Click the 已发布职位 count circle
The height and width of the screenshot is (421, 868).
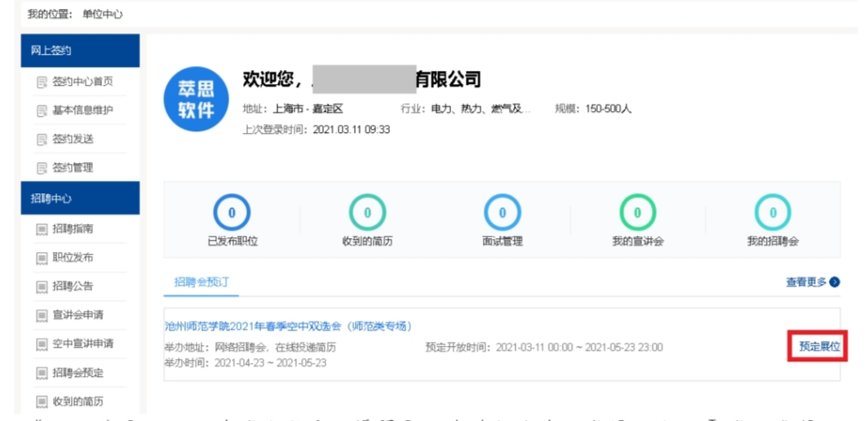[231, 213]
